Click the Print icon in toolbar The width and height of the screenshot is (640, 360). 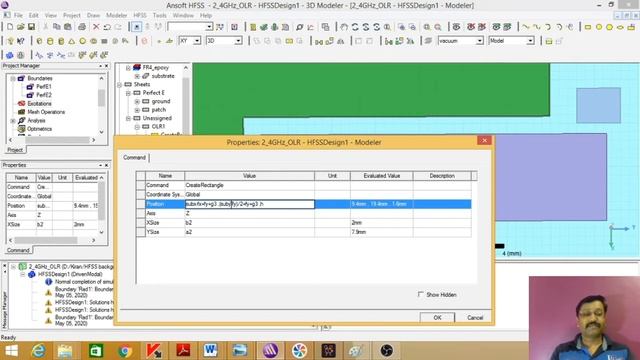point(82,27)
